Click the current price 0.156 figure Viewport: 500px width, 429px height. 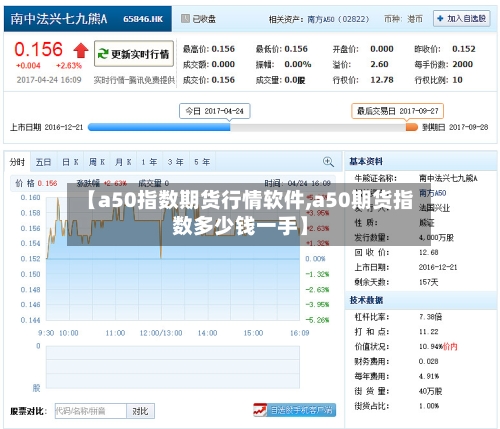pos(38,49)
